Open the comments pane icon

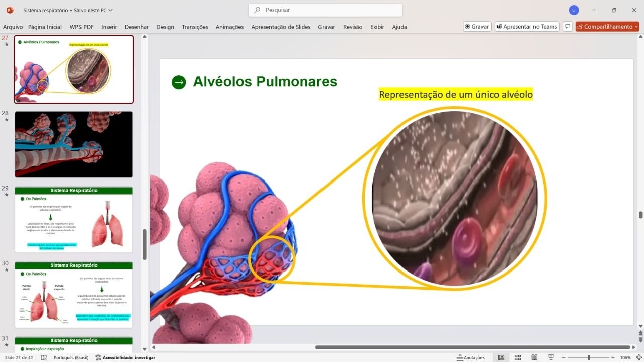point(568,27)
